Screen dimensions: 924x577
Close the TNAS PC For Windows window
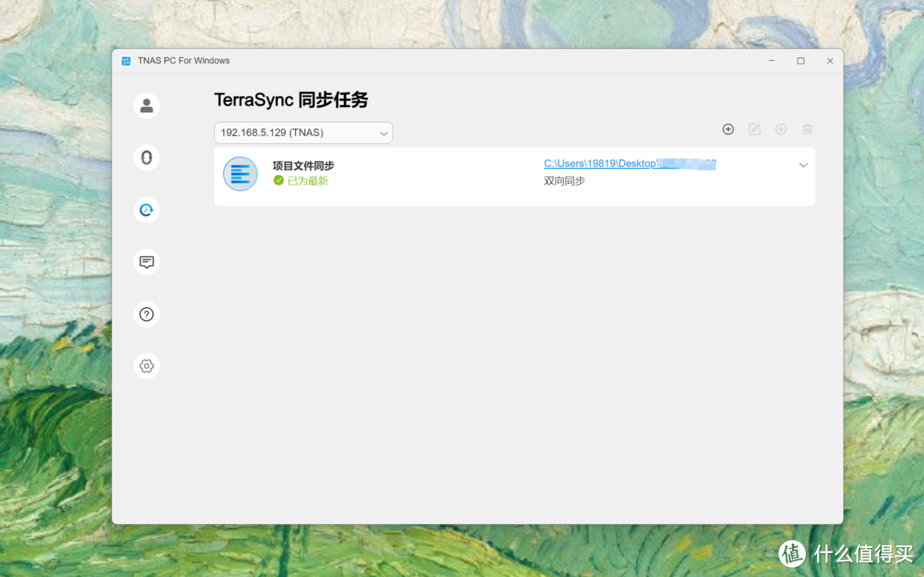[x=830, y=61]
